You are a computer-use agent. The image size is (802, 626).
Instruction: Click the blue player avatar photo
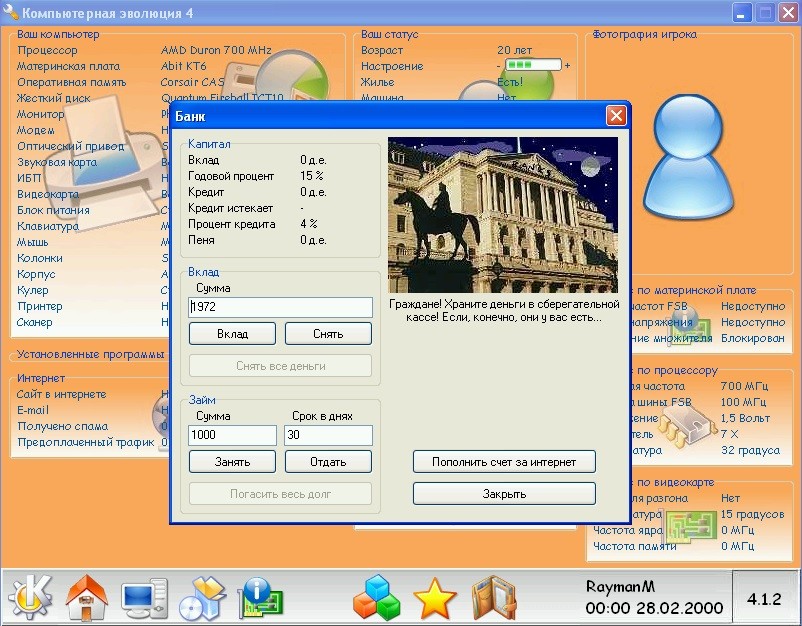coord(687,158)
